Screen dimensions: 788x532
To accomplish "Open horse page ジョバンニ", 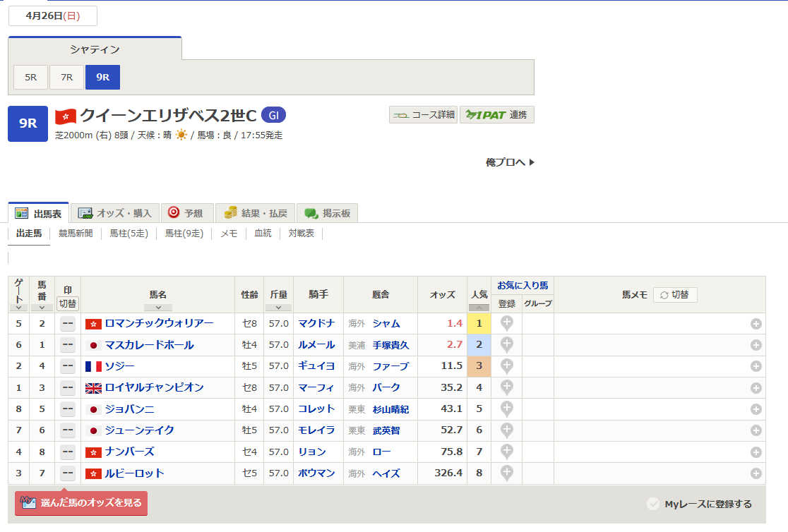I will coord(130,409).
